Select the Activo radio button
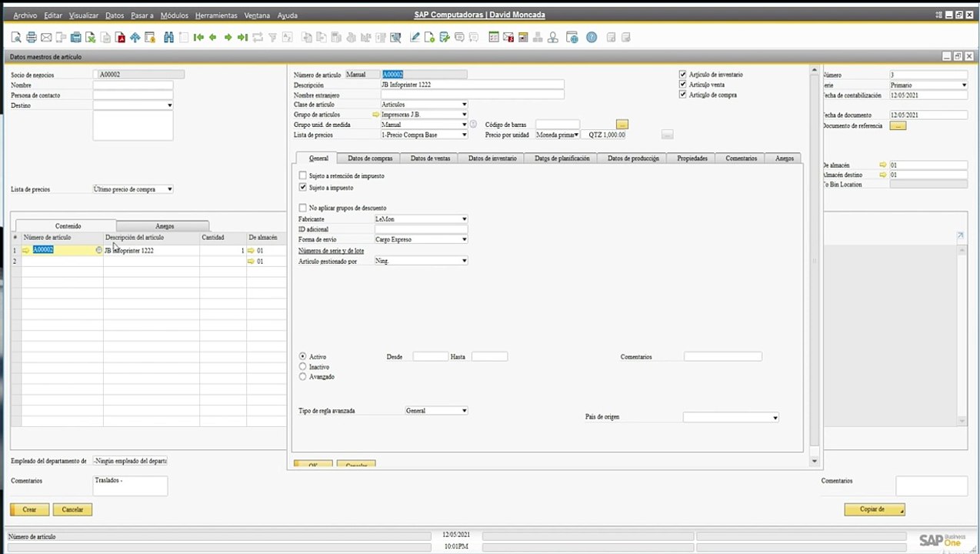 coord(302,357)
